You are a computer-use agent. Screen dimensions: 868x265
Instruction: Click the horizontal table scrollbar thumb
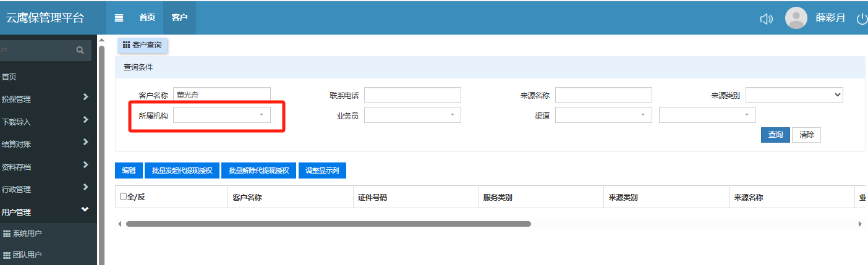[328, 224]
